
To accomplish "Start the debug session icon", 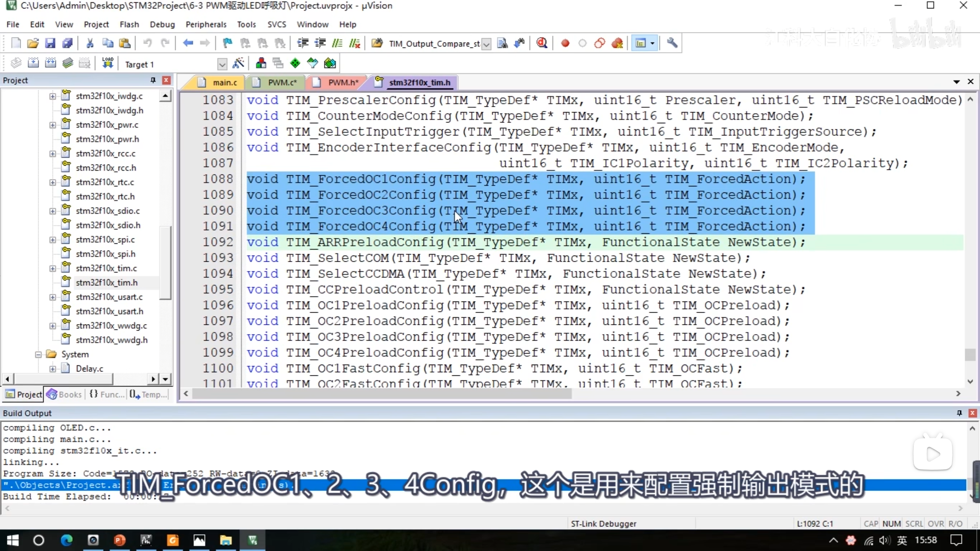I will coord(542,43).
